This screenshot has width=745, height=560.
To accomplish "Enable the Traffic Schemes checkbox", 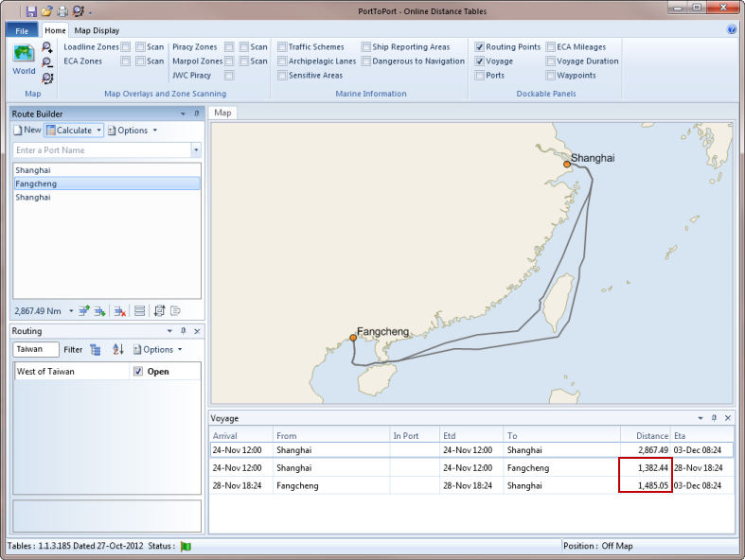I will pyautogui.click(x=282, y=46).
